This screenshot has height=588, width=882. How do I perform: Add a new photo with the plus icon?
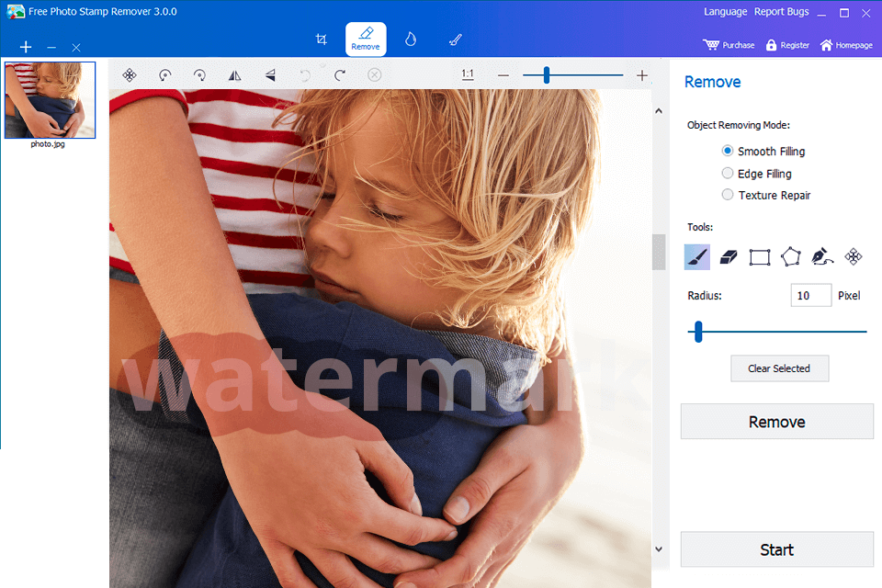point(26,46)
